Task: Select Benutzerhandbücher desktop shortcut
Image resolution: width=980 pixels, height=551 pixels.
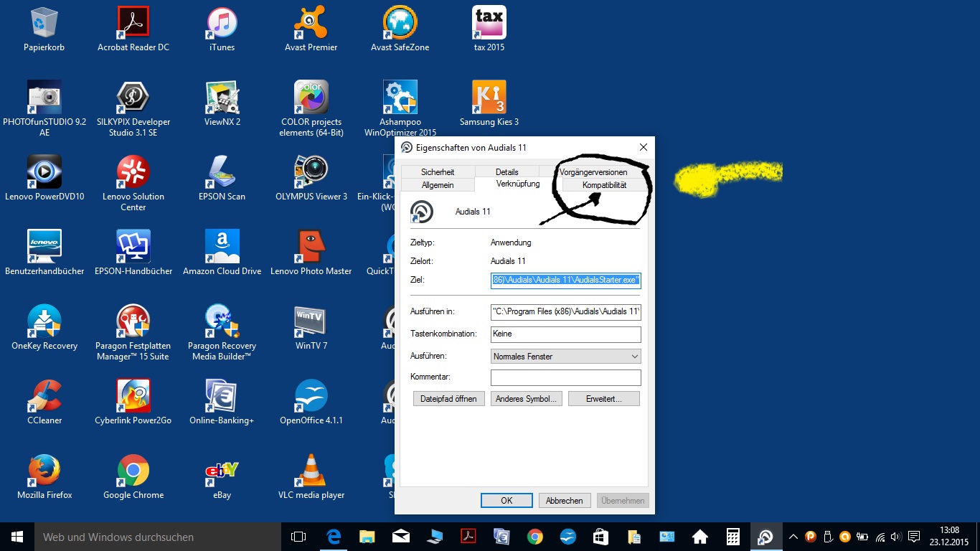Action: 44,253
